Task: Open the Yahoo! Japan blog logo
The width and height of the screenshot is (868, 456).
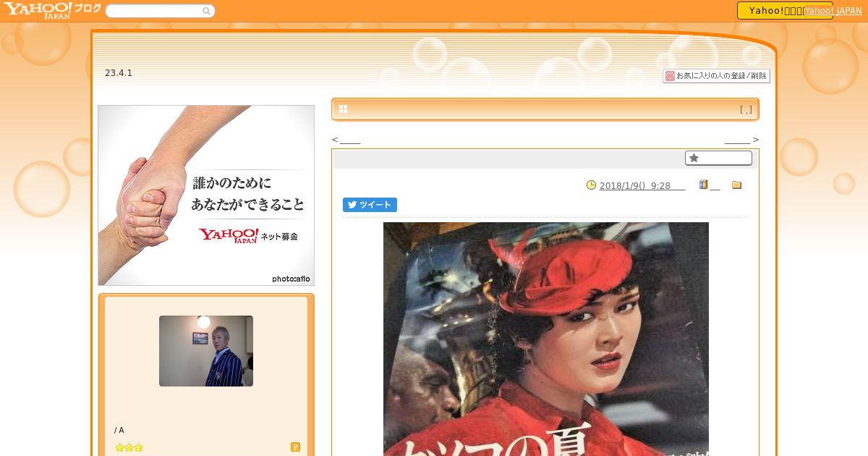Action: [x=51, y=10]
